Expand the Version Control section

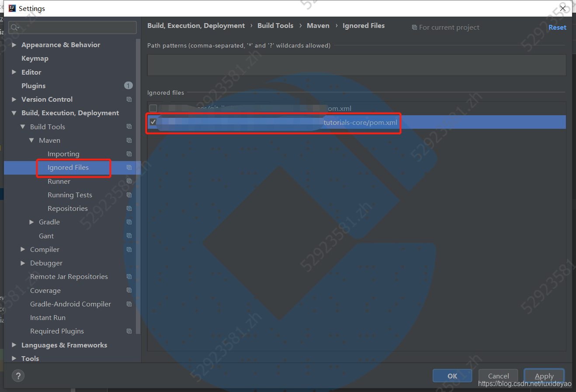click(14, 99)
